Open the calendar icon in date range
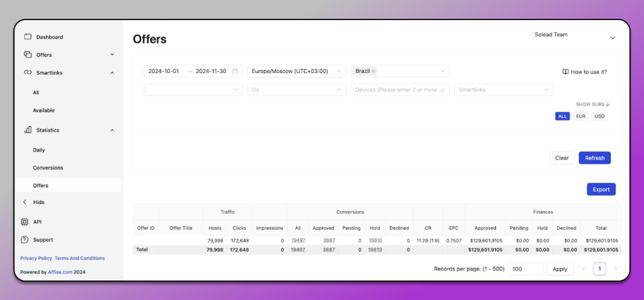 [235, 71]
